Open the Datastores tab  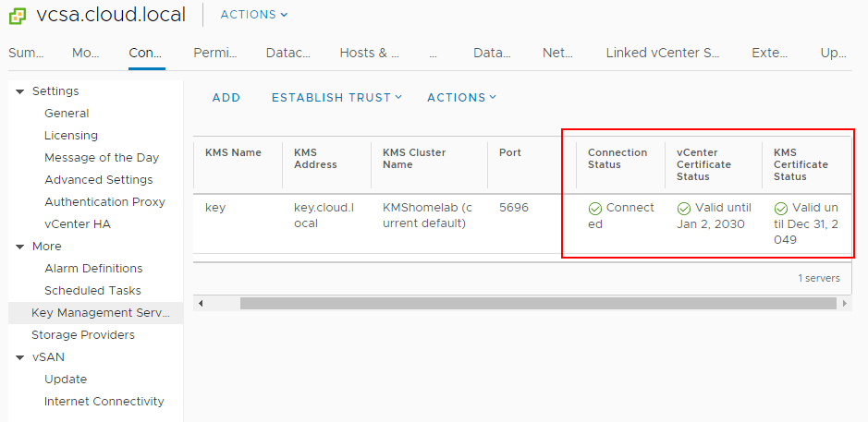click(492, 53)
